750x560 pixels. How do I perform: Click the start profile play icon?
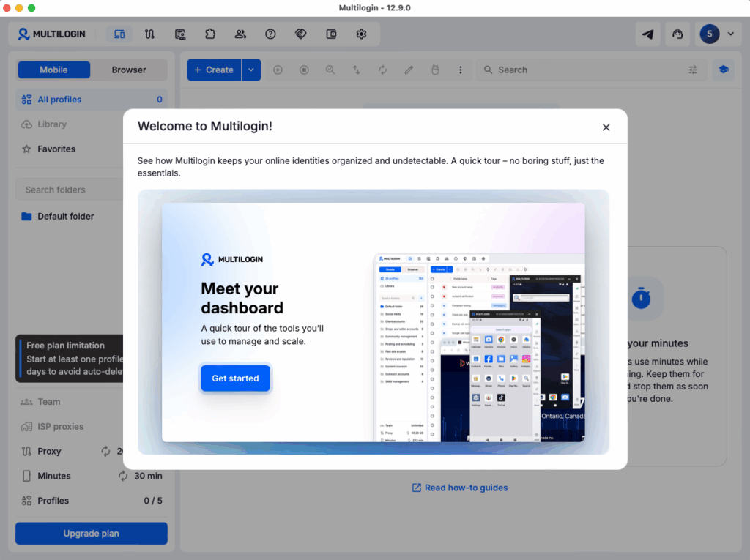[x=278, y=70]
